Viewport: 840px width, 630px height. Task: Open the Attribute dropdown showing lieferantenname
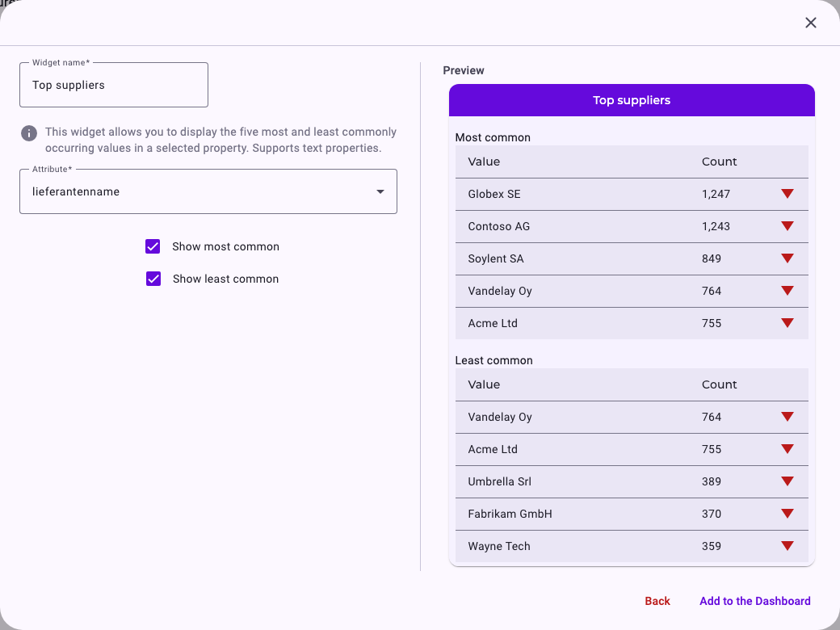[208, 191]
